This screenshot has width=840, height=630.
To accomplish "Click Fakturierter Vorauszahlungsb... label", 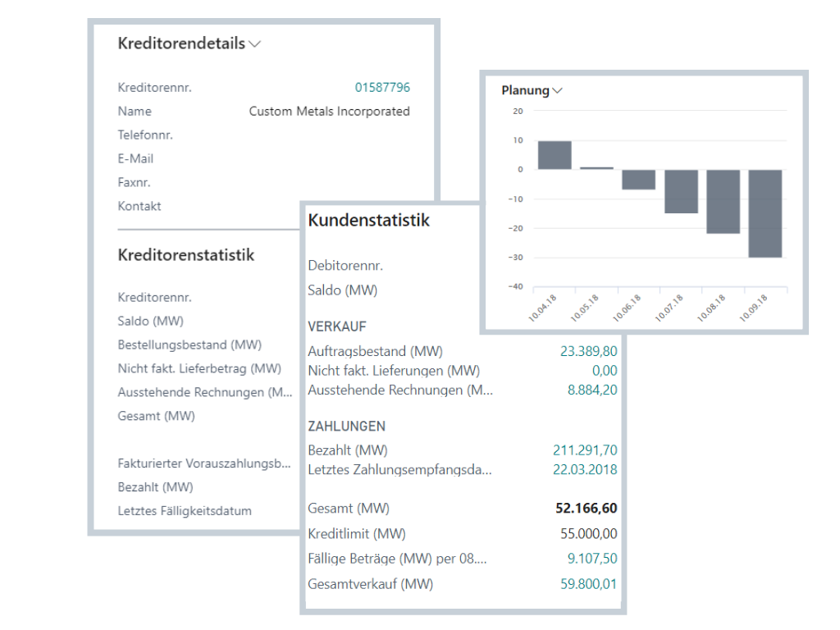I will [204, 463].
